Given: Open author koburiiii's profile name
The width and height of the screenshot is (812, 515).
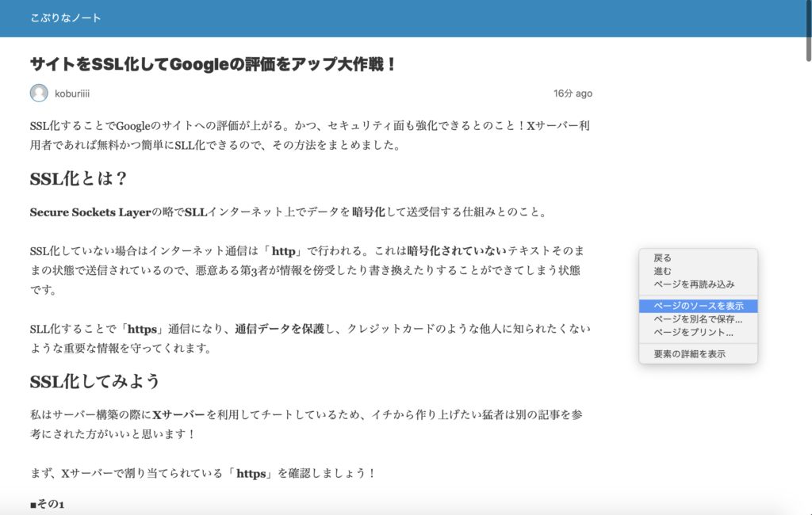Looking at the screenshot, I should (x=72, y=93).
